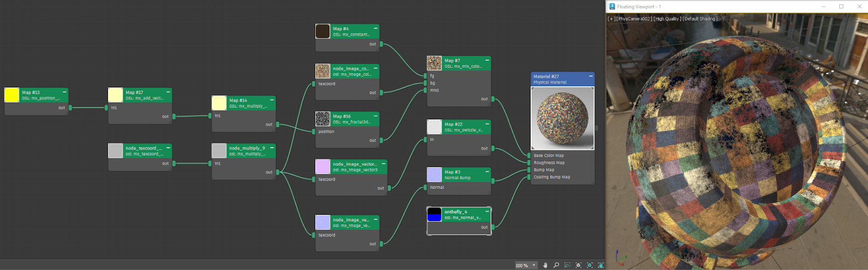This screenshot has height=270, width=868.
Task: Click the position input socket on Map #16
Action: (314, 132)
